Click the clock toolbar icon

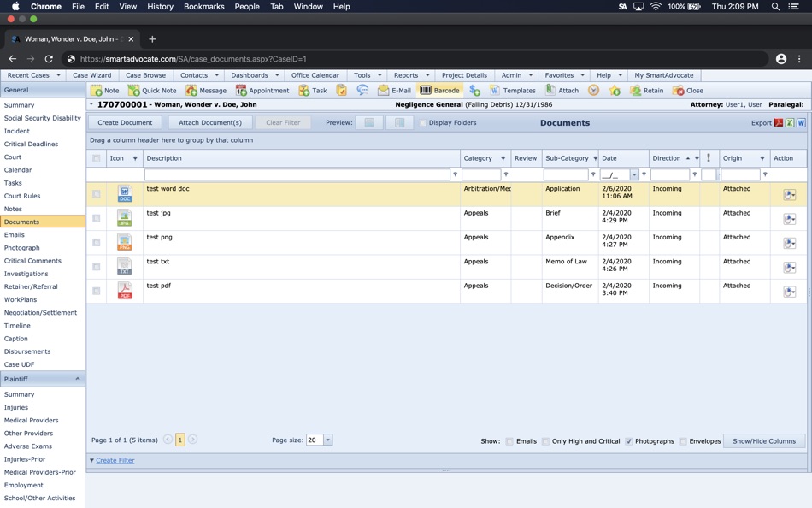[593, 90]
